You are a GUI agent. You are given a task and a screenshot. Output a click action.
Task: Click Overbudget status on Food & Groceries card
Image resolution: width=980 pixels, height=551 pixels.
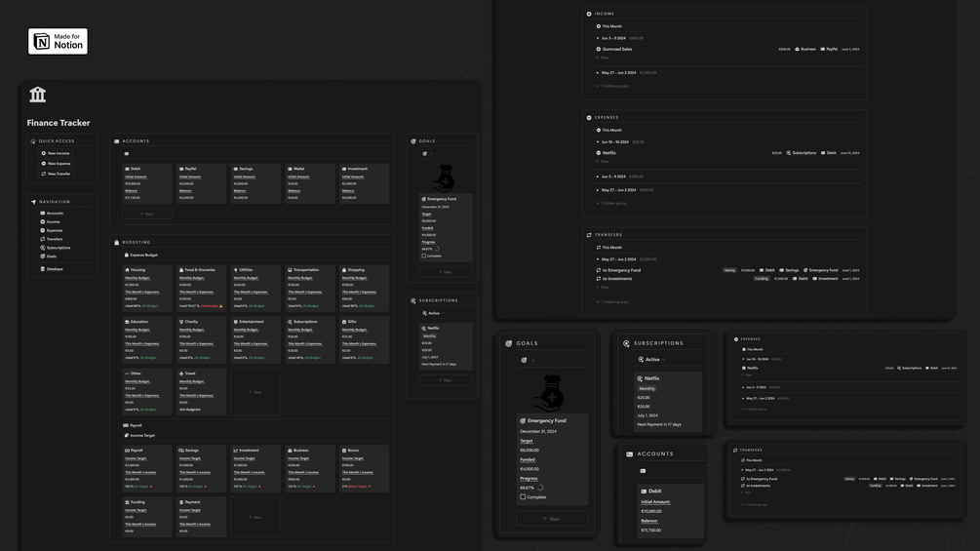pos(210,306)
